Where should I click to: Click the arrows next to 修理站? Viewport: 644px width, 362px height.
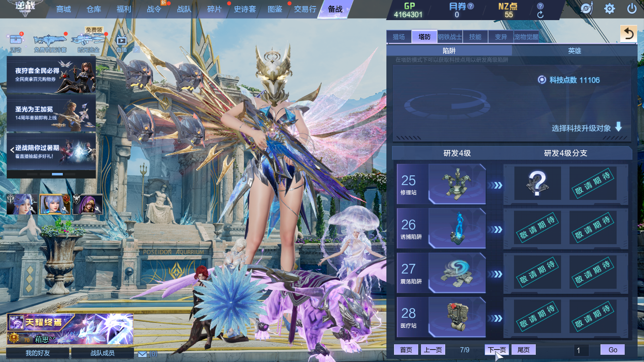tap(495, 185)
